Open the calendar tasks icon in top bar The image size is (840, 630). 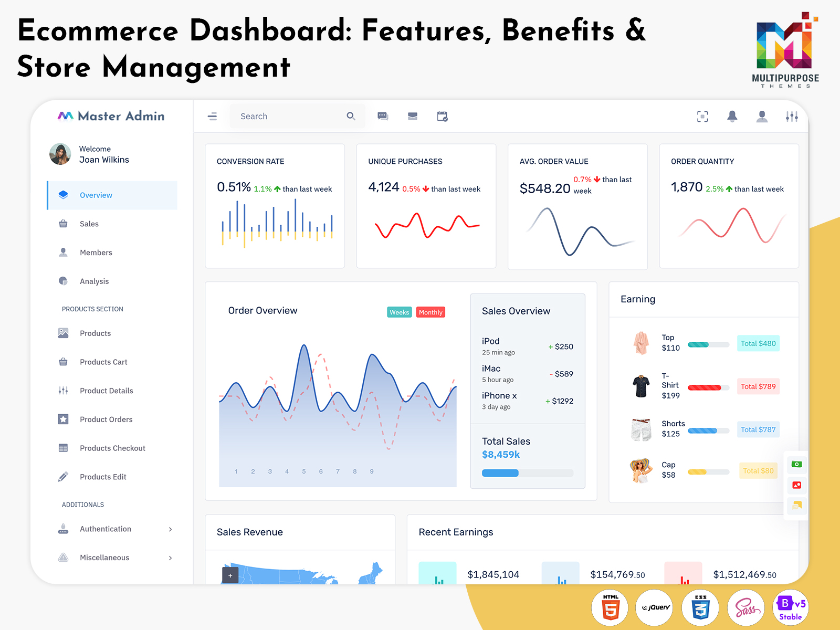pos(443,116)
